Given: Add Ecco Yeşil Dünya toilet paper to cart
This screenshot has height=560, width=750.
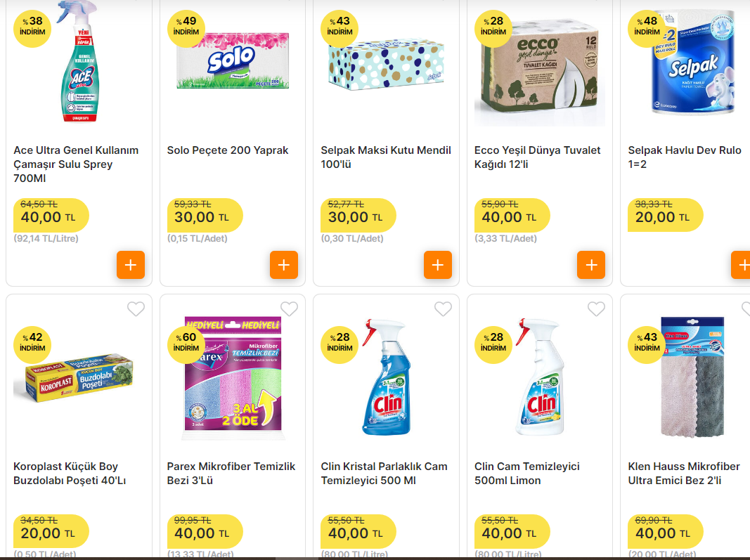Looking at the screenshot, I should 590,265.
